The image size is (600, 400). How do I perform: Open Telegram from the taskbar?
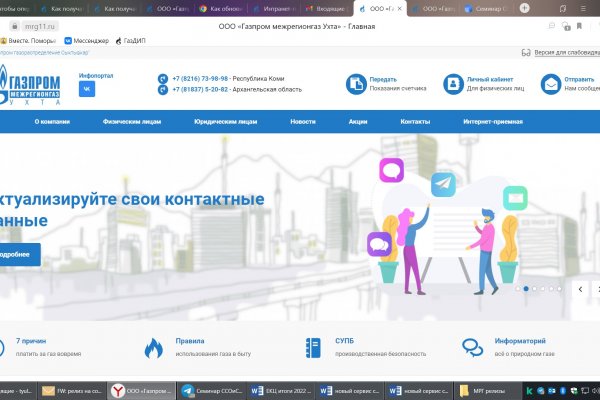tap(187, 389)
